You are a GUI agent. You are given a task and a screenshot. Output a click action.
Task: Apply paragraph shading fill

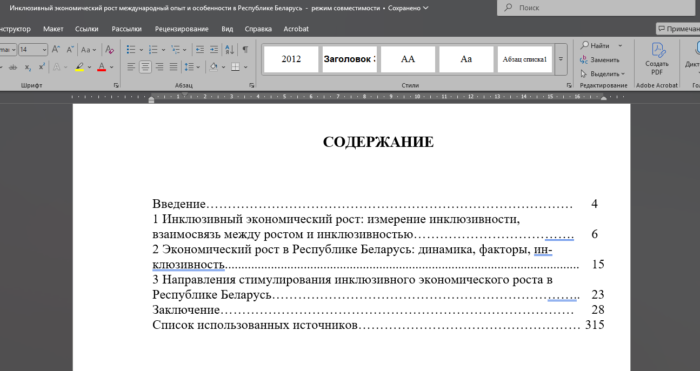[213, 67]
